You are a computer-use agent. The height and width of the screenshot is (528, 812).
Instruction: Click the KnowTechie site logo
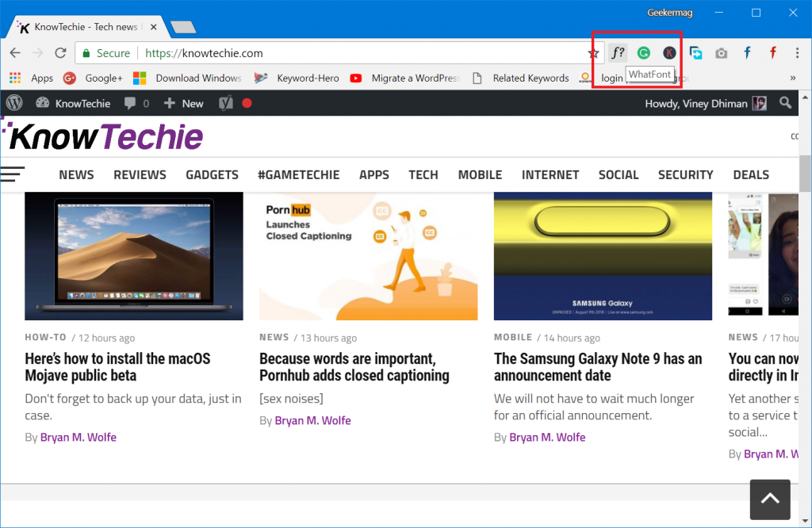point(102,136)
